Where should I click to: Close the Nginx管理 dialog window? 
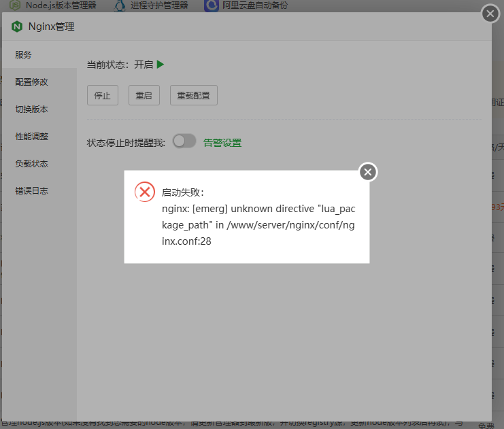(x=490, y=14)
